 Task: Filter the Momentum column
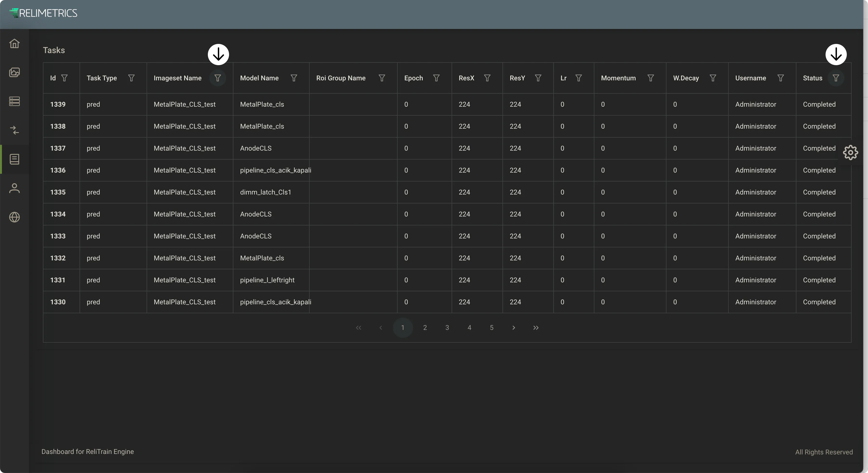[x=651, y=78]
